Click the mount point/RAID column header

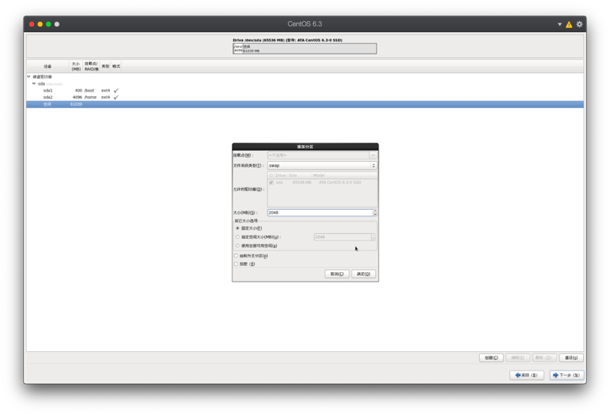(x=91, y=67)
